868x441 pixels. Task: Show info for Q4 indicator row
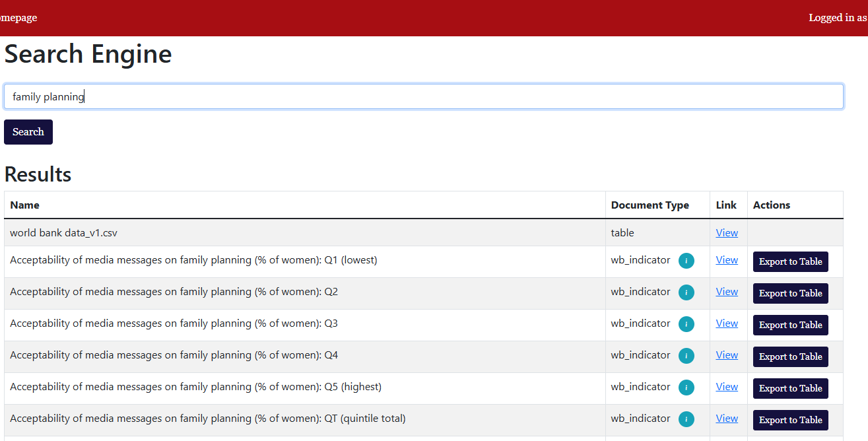click(x=686, y=356)
